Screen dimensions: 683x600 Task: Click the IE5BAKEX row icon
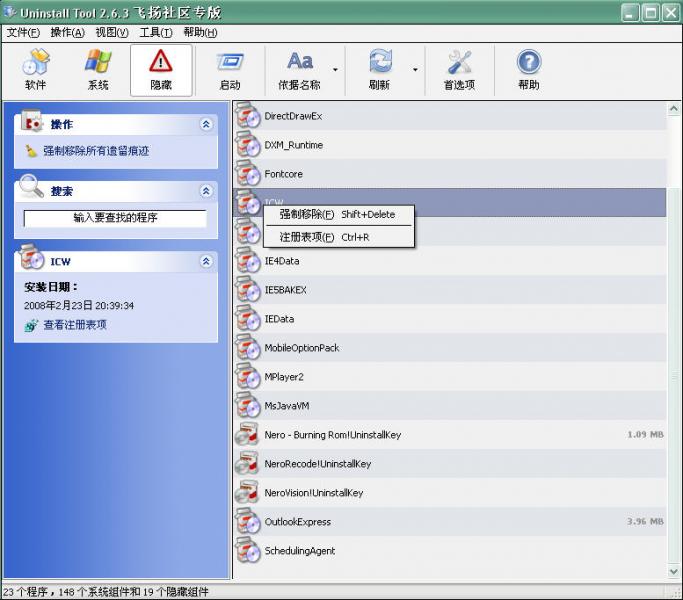[x=247, y=290]
